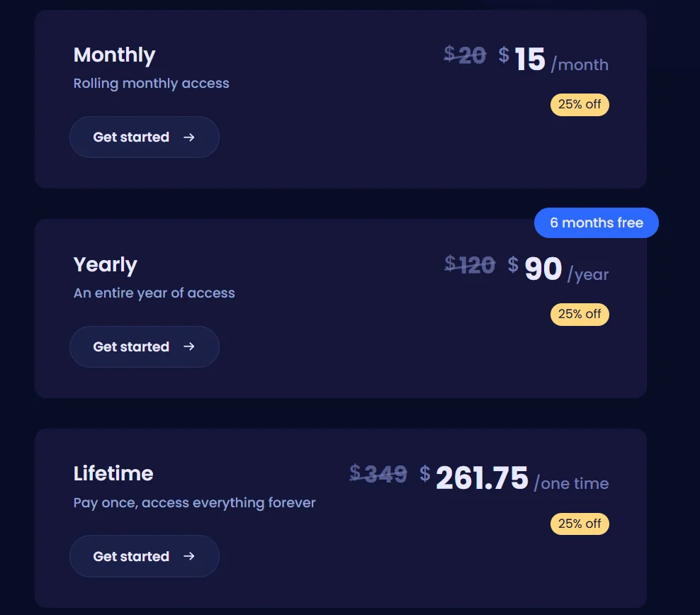The image size is (700, 615).
Task: Click the crossed-out $349 original price
Action: [x=378, y=474]
